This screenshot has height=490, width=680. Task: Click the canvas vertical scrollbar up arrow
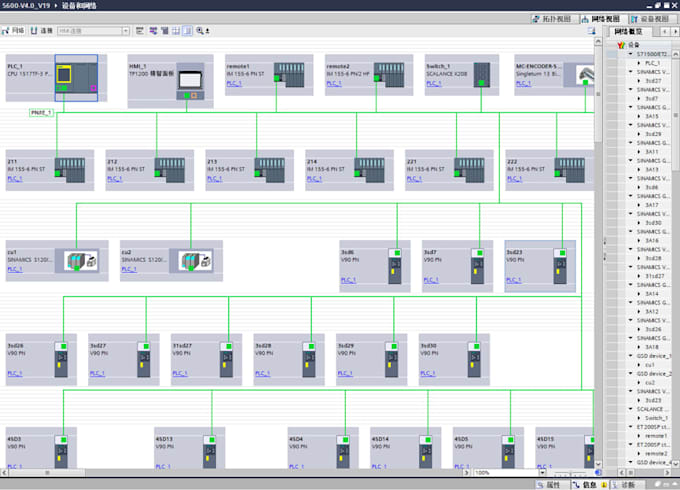click(x=598, y=41)
